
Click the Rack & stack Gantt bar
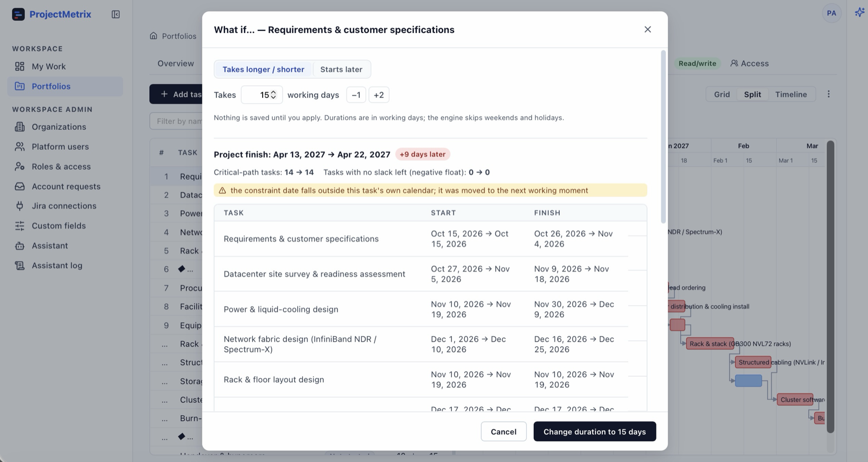coord(710,344)
